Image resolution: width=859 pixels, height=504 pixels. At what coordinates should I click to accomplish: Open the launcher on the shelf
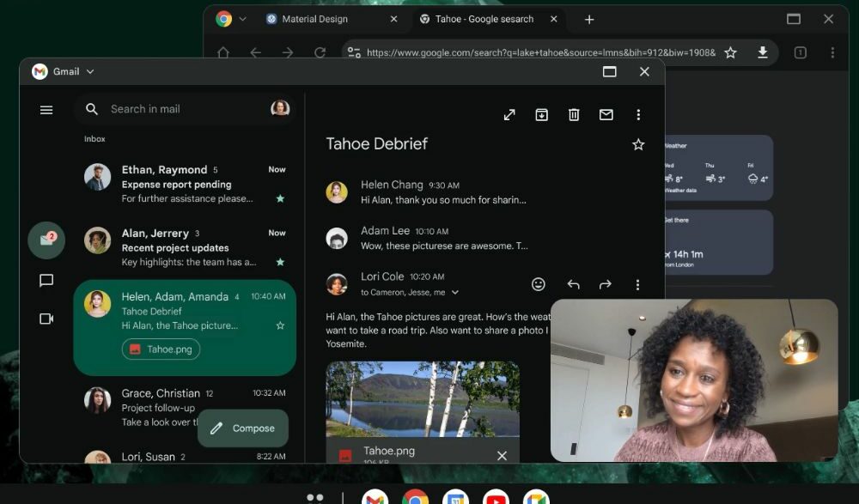(315, 498)
